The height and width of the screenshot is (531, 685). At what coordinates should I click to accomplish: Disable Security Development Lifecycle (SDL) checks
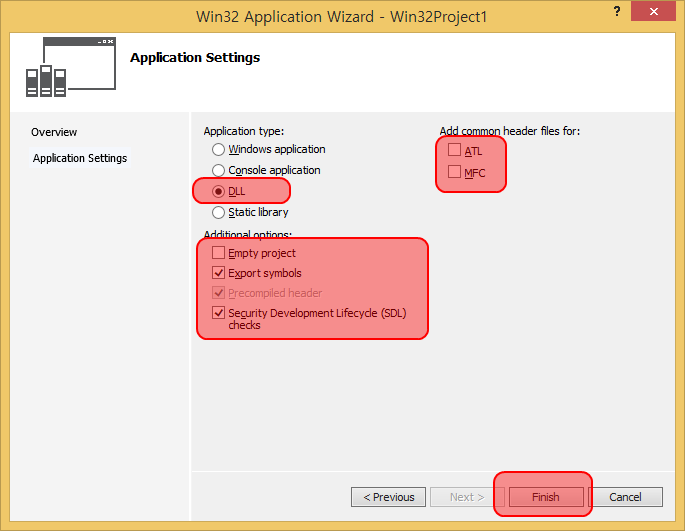click(218, 313)
